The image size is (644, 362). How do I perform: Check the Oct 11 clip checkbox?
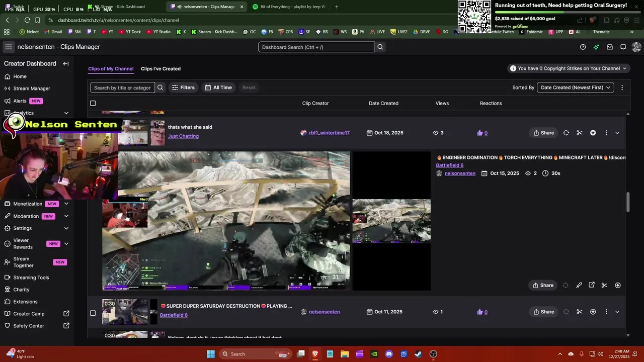(93, 313)
